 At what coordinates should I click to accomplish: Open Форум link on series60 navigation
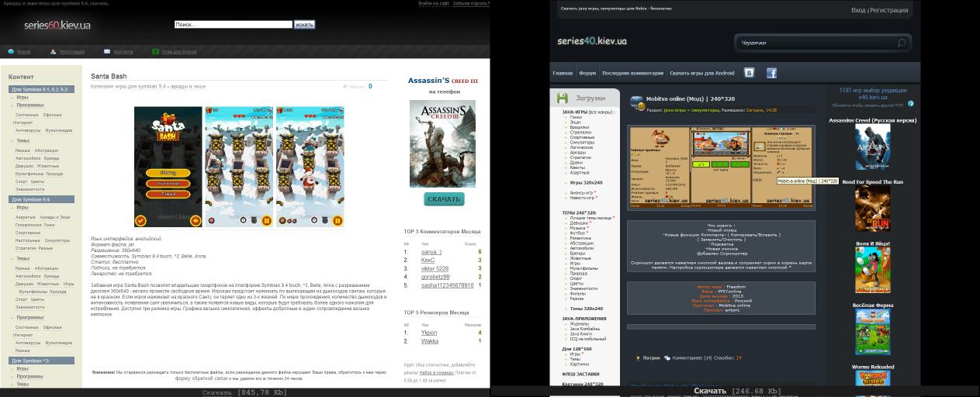pos(24,52)
